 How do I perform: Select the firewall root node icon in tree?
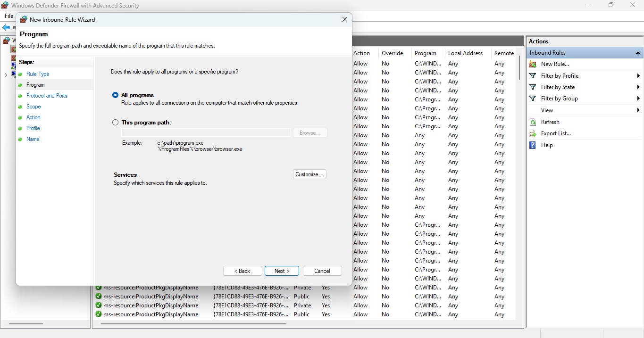(x=6, y=41)
